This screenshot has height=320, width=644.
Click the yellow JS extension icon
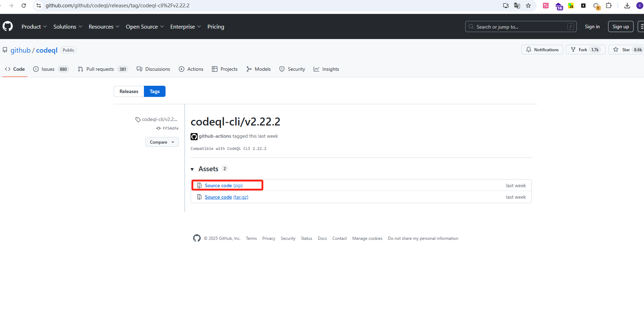pos(571,6)
